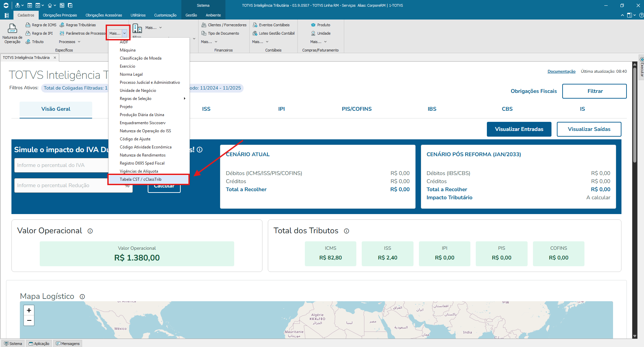Open the Unidade registration
Viewport: 644px width, 347px height.
321,33
